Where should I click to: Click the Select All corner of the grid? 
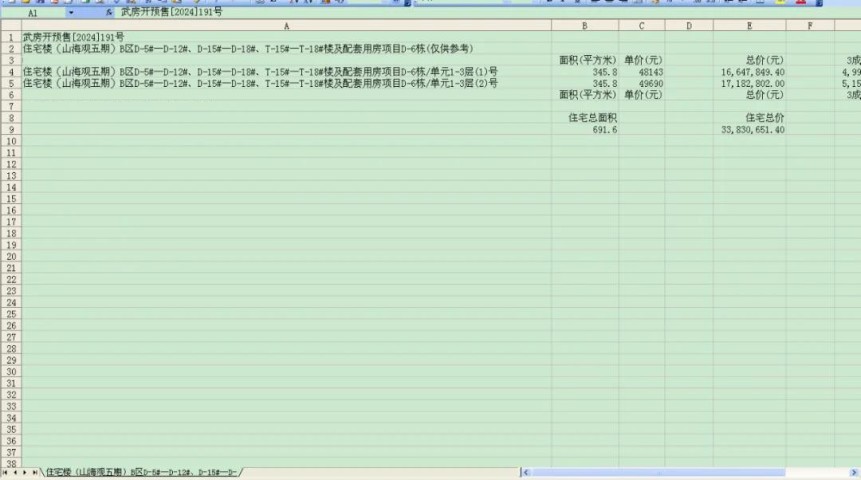coord(11,25)
